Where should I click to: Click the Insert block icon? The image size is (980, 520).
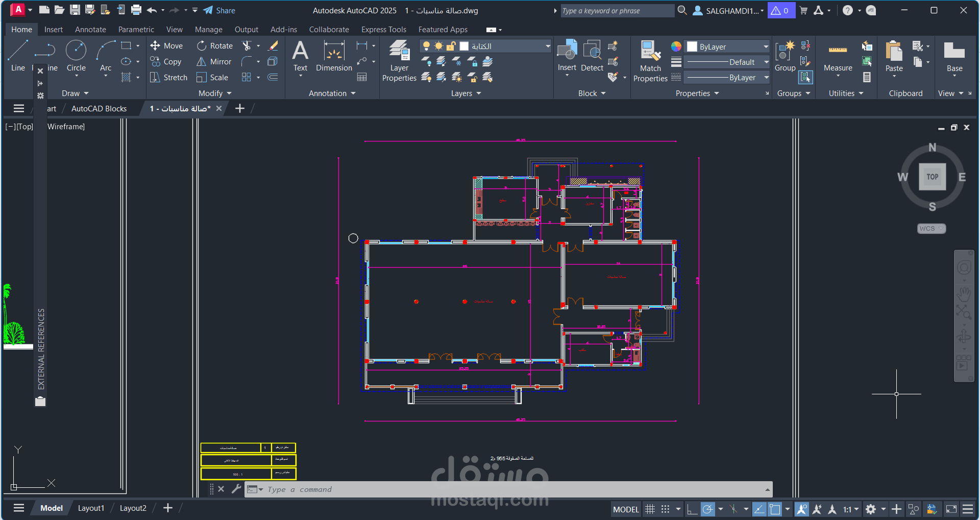567,51
